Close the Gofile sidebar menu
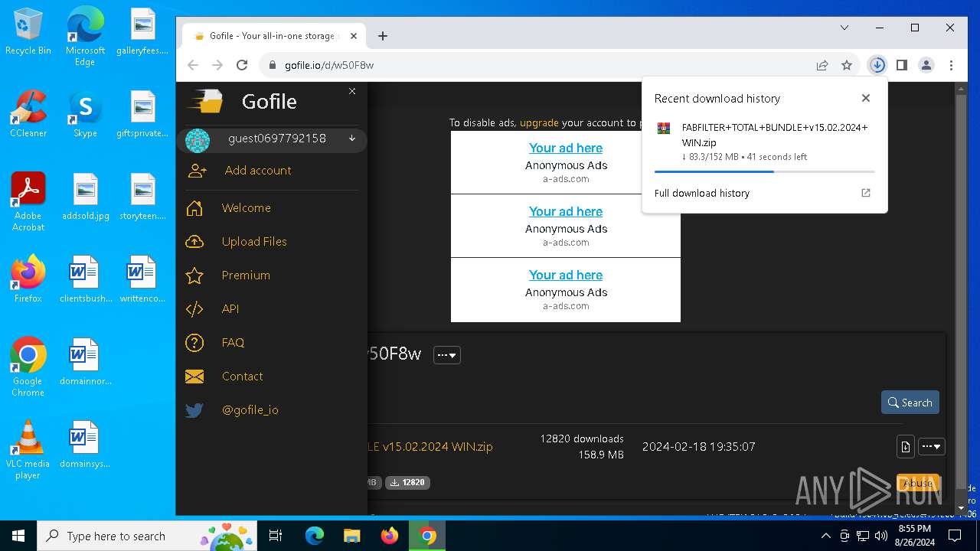The image size is (980, 551). point(352,91)
